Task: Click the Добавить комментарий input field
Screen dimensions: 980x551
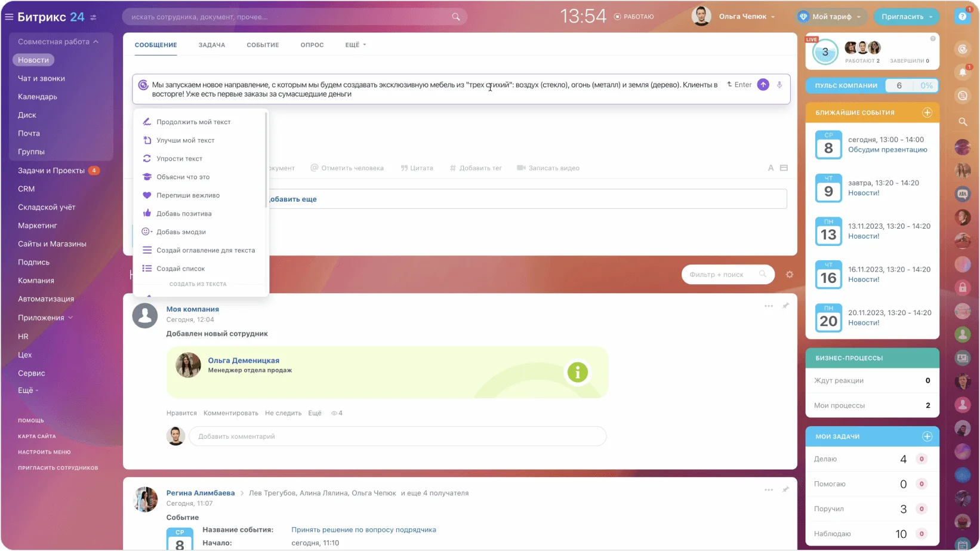Action: click(x=397, y=436)
